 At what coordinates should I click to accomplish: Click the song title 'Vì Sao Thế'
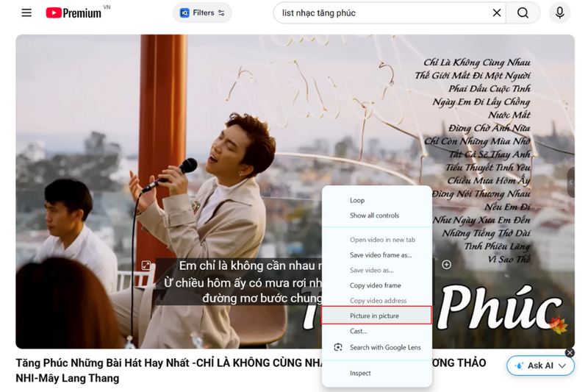tap(509, 259)
